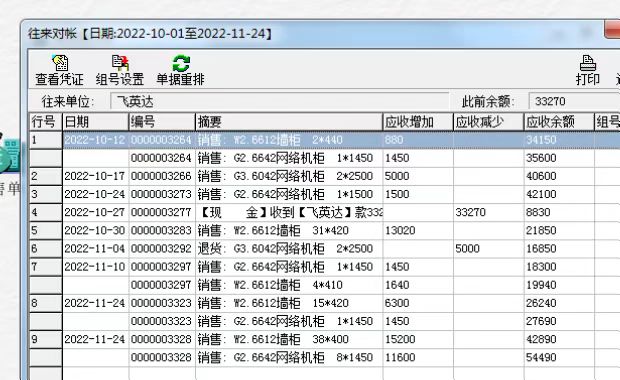
Task: Click date cell 2022-11-10
Action: point(95,267)
